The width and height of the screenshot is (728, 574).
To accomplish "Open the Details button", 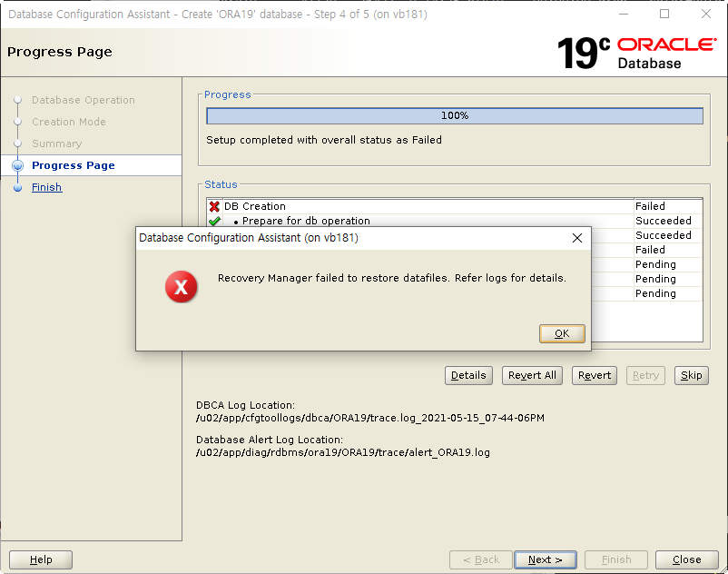I will (x=468, y=375).
